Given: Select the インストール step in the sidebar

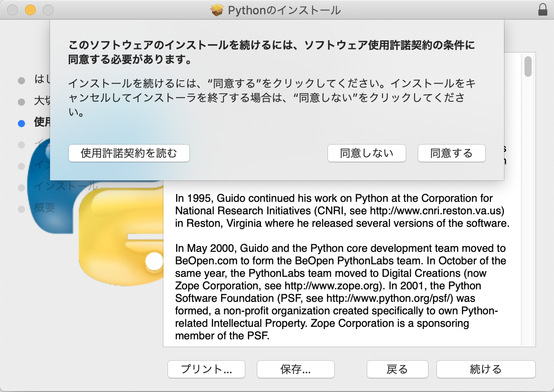Looking at the screenshot, I should click(66, 186).
